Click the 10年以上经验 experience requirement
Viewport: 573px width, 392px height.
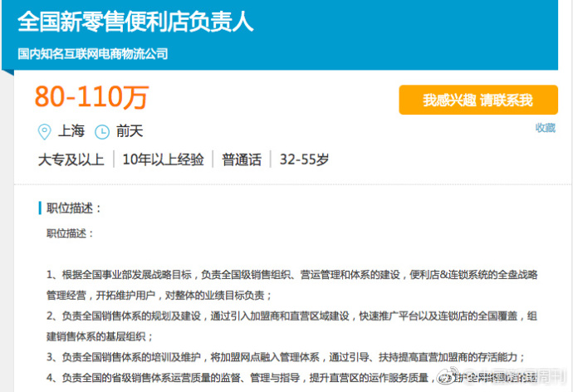163,159
